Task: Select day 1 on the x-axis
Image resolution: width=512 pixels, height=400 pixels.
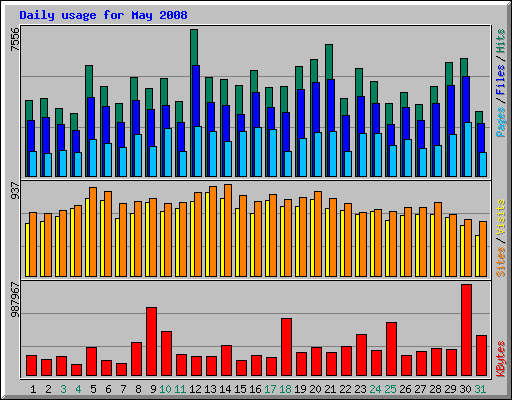Action: click(33, 389)
